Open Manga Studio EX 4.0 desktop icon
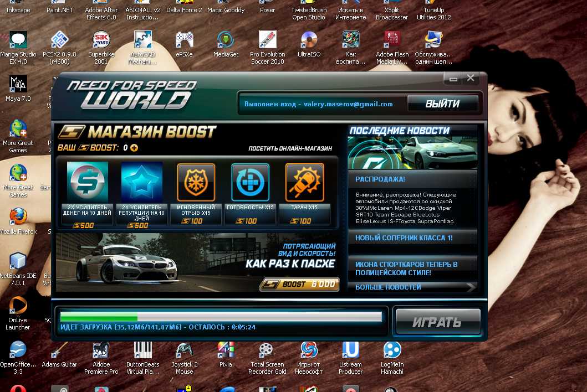The height and width of the screenshot is (392, 587). click(x=18, y=48)
